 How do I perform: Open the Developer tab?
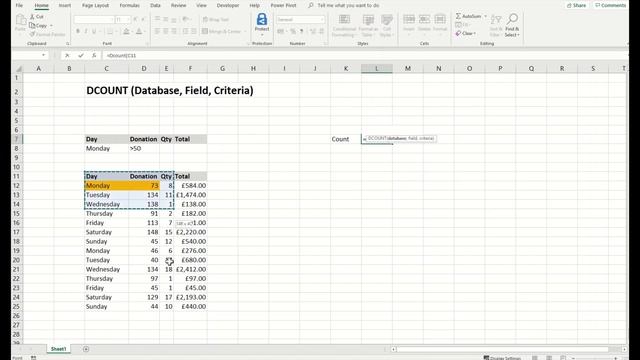pyautogui.click(x=228, y=5)
